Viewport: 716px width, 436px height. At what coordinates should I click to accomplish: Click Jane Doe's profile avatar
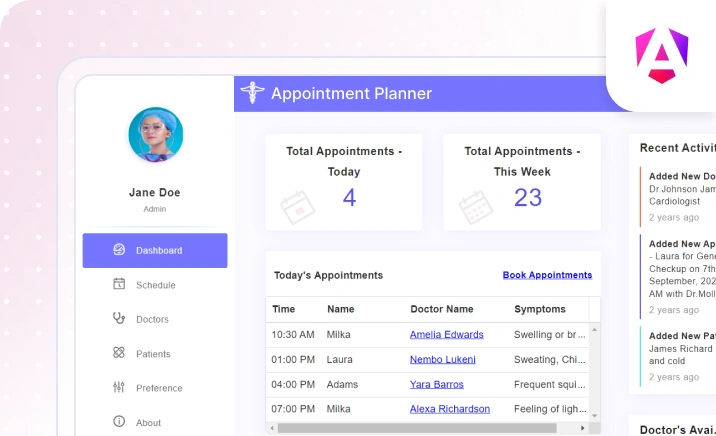point(156,135)
